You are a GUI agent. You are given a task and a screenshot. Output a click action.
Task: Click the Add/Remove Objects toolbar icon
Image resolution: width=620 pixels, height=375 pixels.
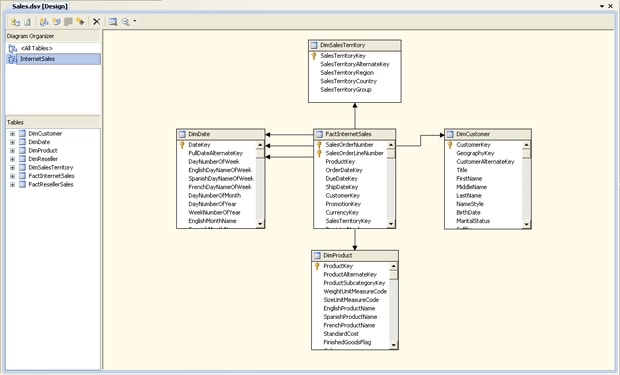coord(15,22)
